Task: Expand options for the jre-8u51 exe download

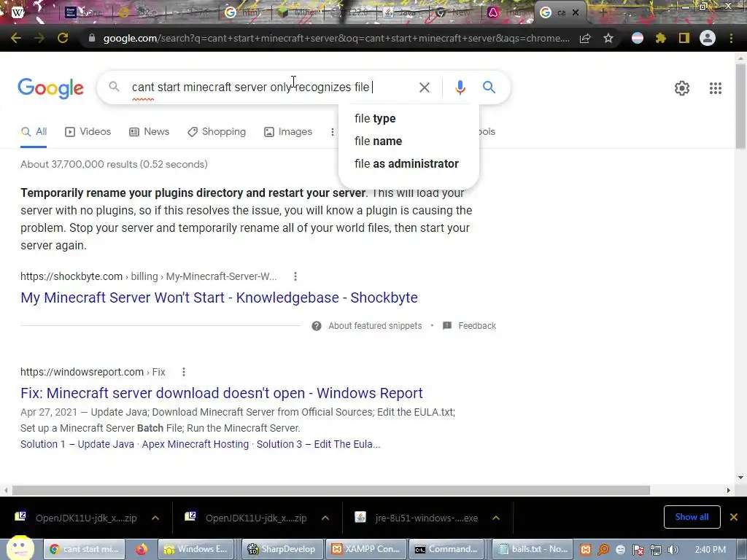Action: [496, 518]
